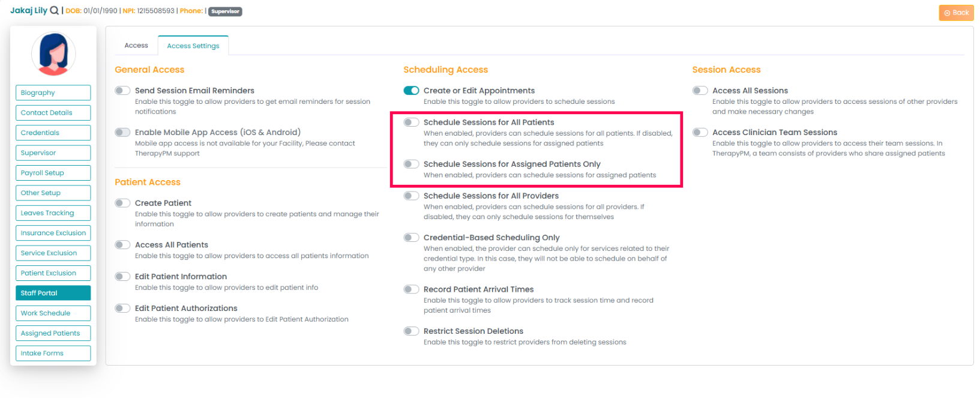Open Intake Forms from the sidebar
Screen dimensions: 980x398
coord(53,354)
